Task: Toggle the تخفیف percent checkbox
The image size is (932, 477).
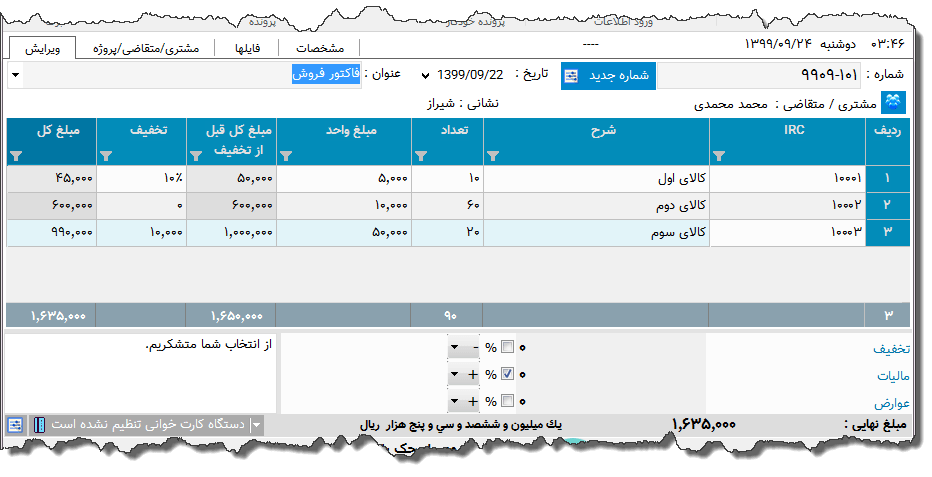Action: tap(507, 347)
